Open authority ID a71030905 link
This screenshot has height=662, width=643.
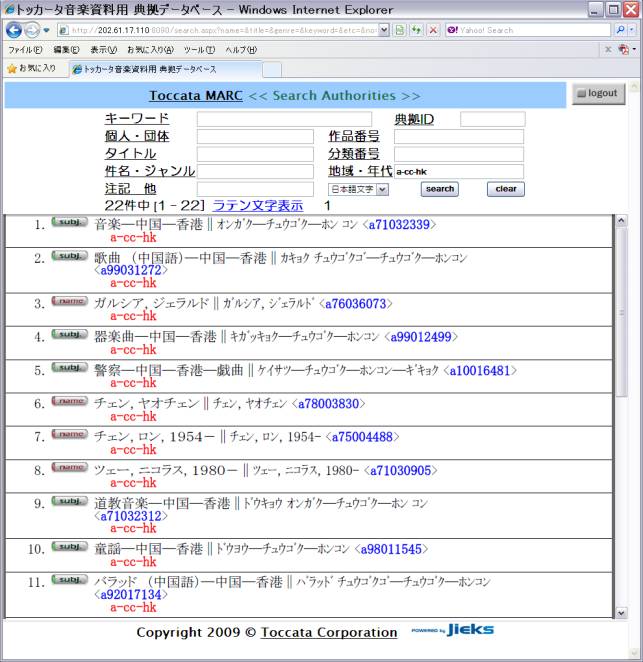point(401,470)
